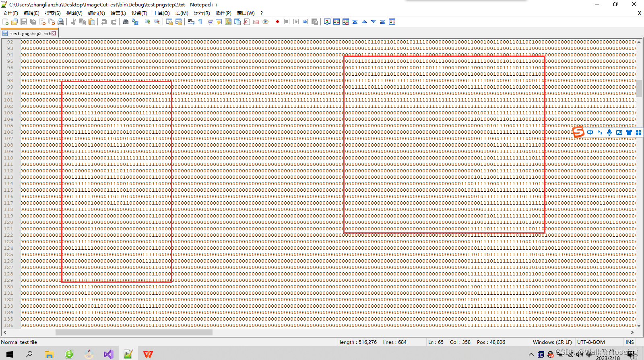Open the 文件(F) menu
Image resolution: width=644 pixels, height=360 pixels.
click(x=10, y=13)
